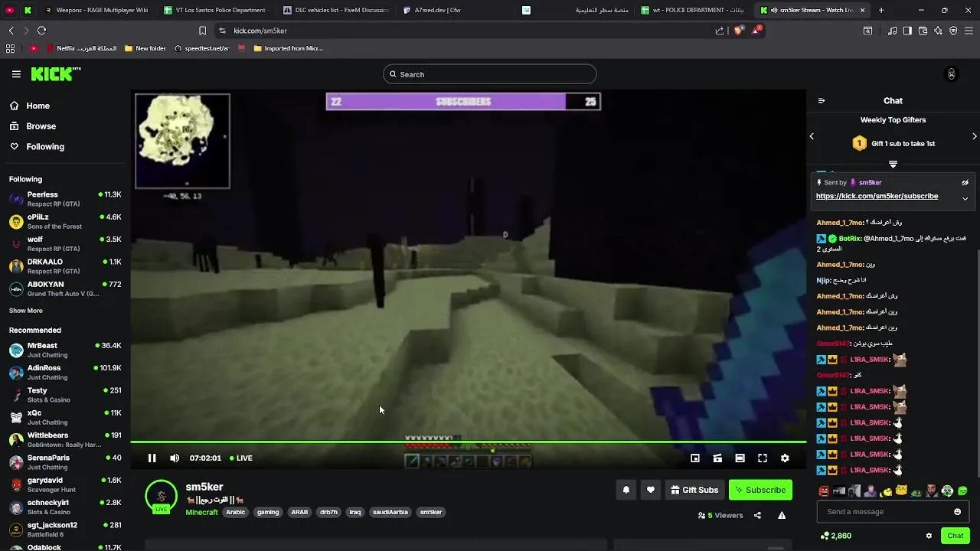
Task: Open xQc recommended channel
Action: tap(65, 417)
